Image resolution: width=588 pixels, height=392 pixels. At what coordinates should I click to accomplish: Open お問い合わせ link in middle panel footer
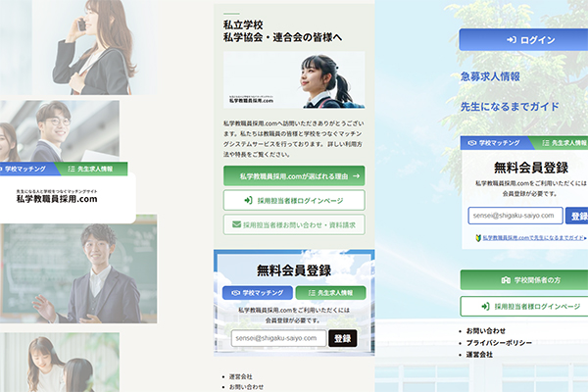[246, 387]
